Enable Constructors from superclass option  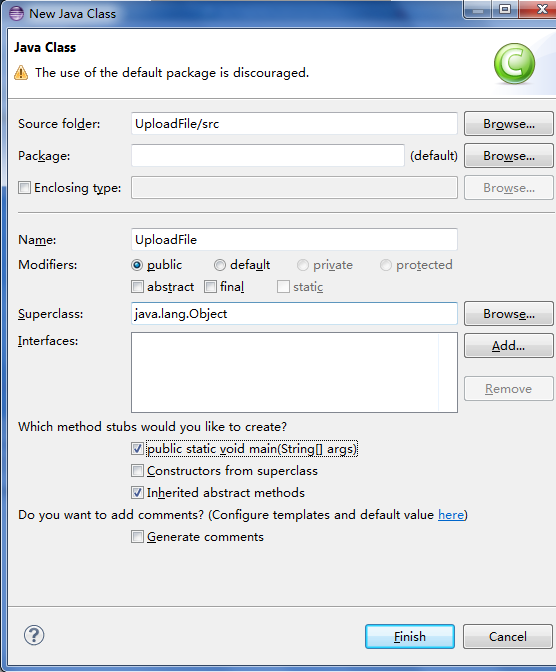click(137, 471)
